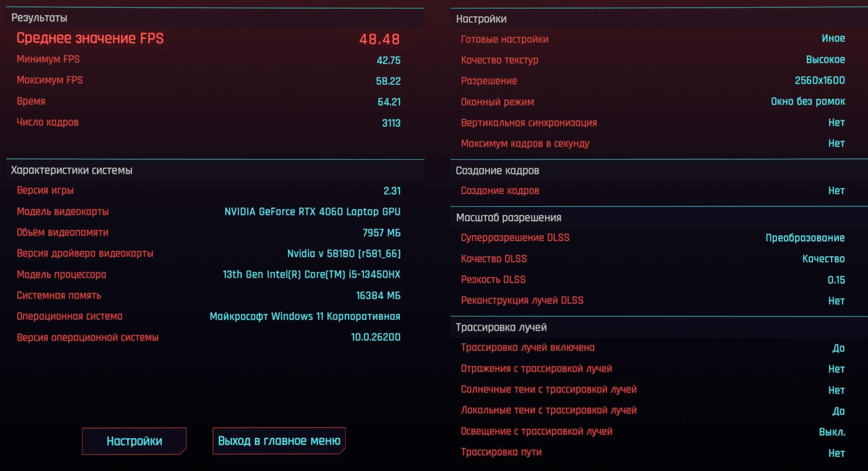Click the Масштаб разрешения section header

click(509, 217)
